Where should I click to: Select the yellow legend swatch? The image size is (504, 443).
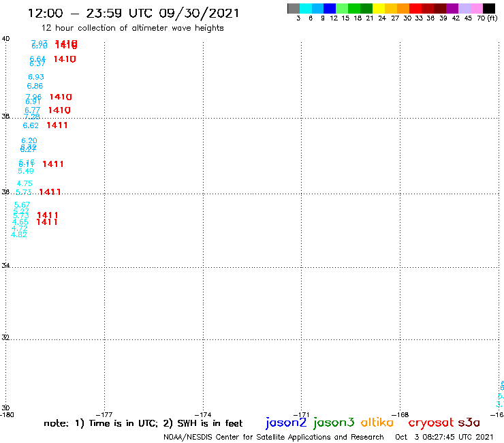click(x=379, y=8)
